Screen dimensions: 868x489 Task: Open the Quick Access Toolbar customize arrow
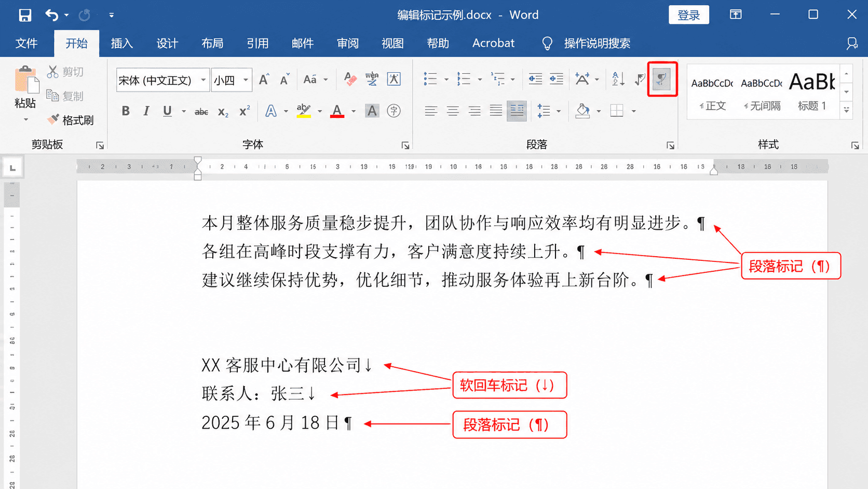click(111, 15)
